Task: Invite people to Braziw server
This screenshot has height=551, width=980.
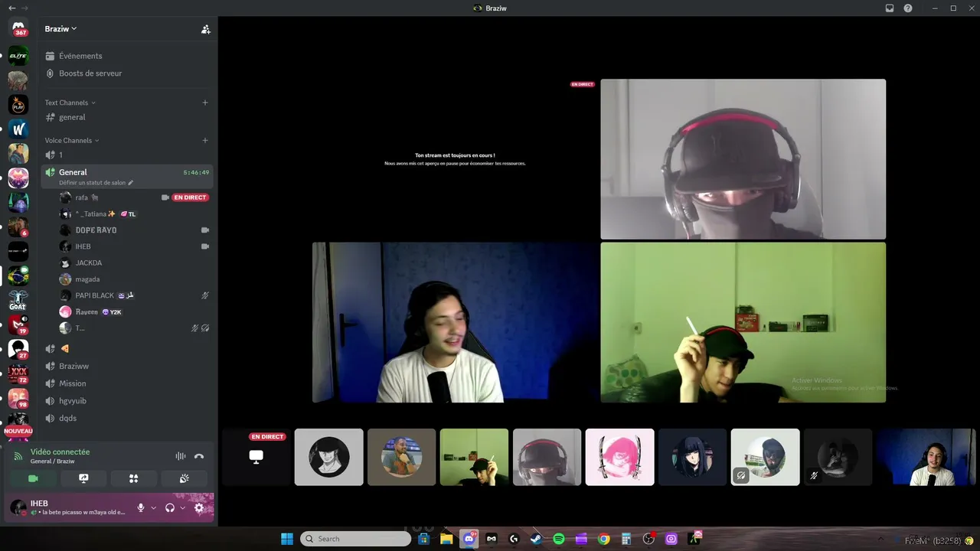Action: pos(205,29)
